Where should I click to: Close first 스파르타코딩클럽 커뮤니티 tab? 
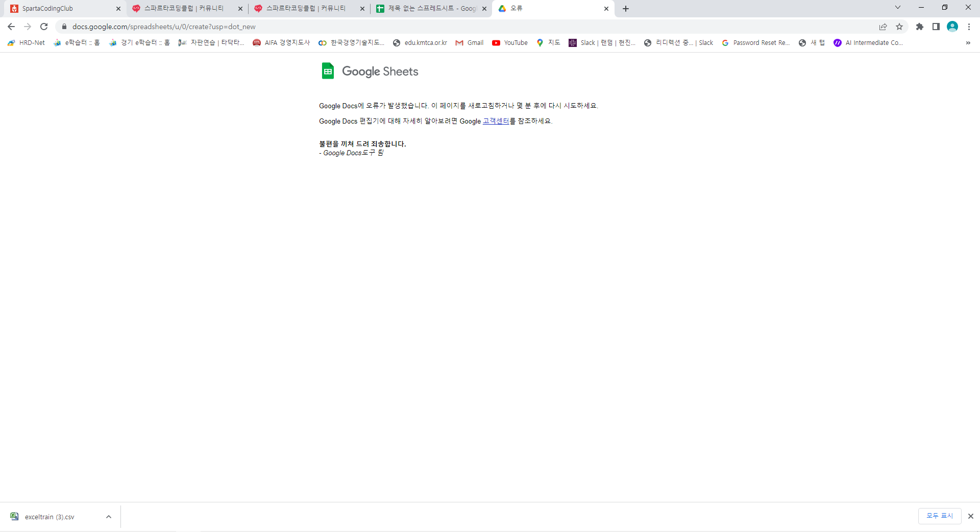240,9
